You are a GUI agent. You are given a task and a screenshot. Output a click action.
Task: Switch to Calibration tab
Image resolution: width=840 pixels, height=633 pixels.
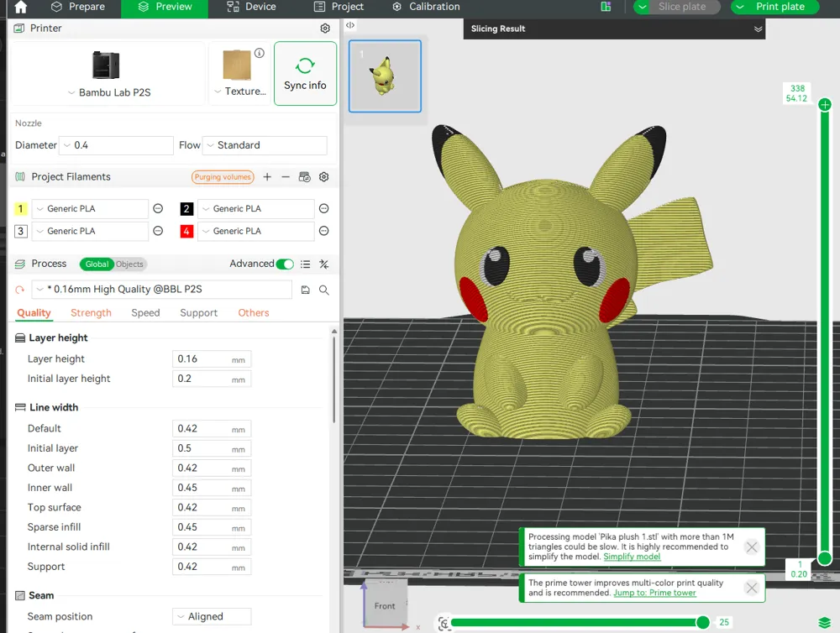tap(426, 7)
